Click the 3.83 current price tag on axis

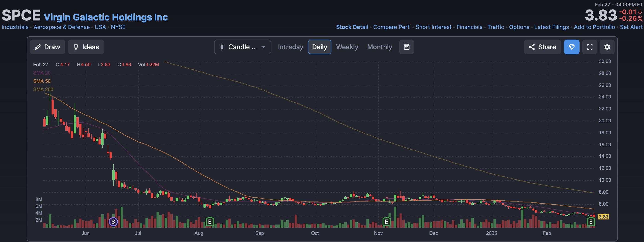click(603, 216)
